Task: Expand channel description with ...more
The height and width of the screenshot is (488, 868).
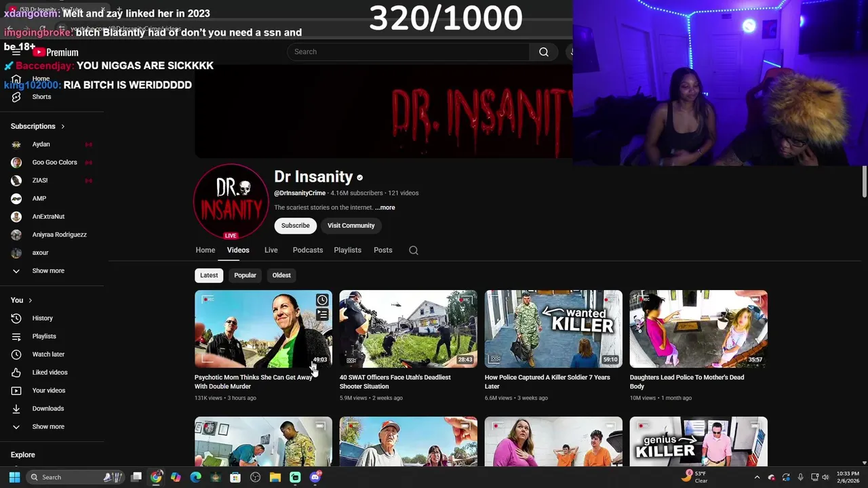Action: point(384,207)
